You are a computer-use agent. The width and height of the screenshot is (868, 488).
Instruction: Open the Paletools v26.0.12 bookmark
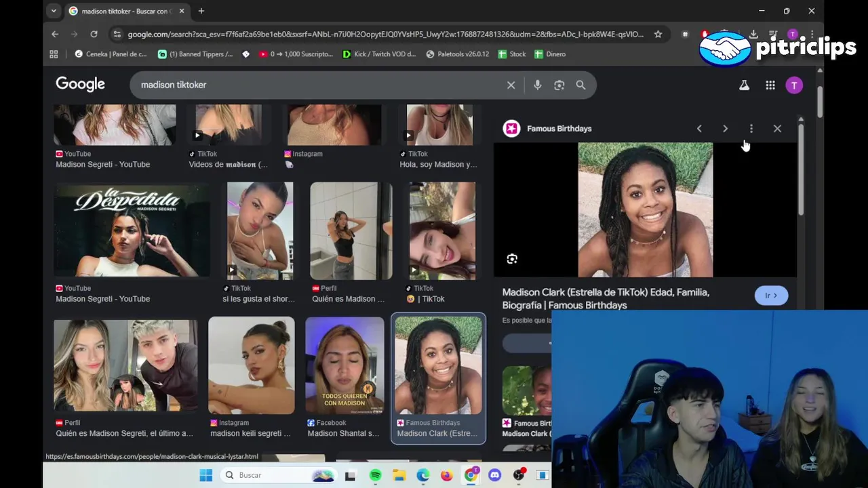[x=457, y=54]
